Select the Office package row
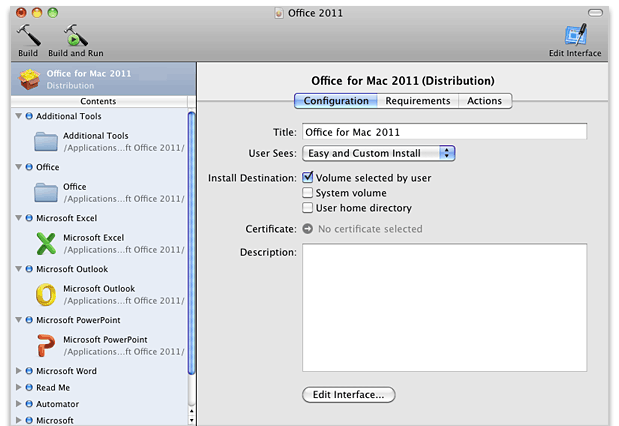This screenshot has width=619, height=426. point(99,193)
